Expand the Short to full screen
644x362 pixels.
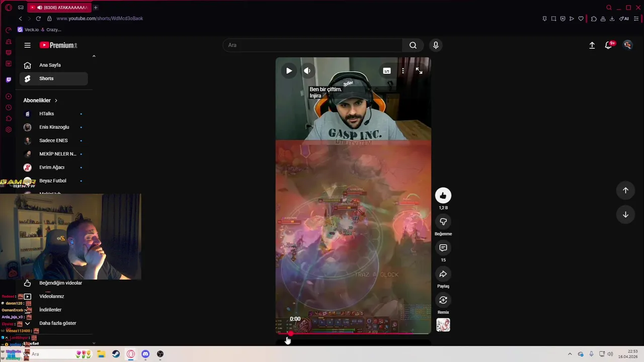click(x=419, y=71)
